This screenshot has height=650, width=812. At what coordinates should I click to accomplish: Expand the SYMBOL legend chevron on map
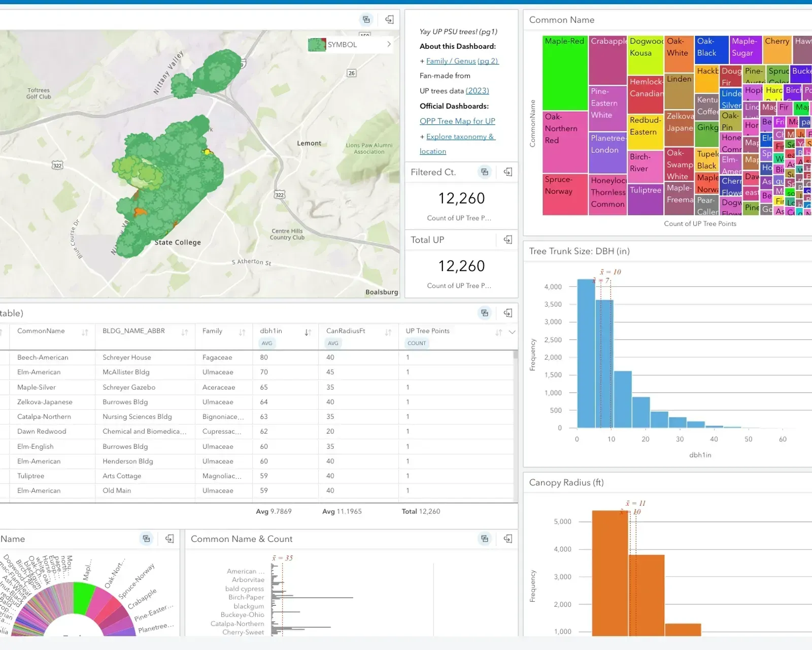(x=389, y=44)
